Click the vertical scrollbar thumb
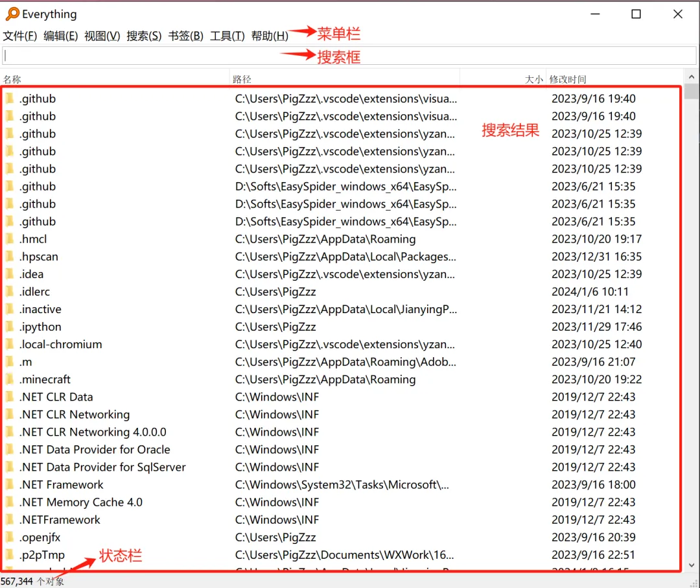The image size is (700, 588). point(692,91)
